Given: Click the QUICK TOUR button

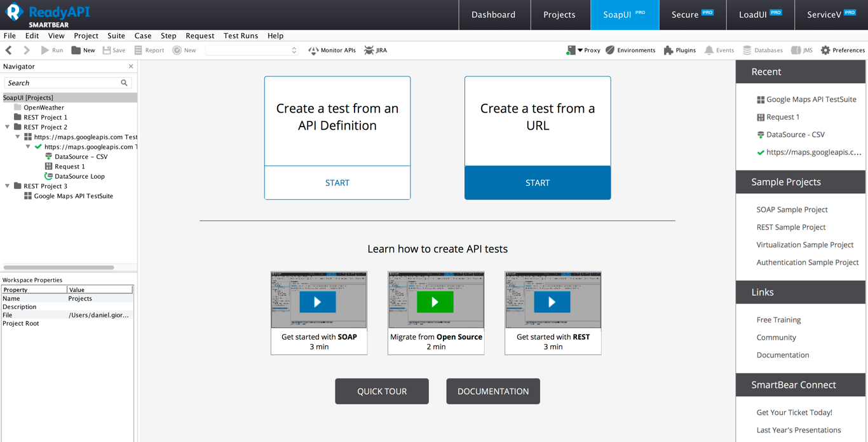Looking at the screenshot, I should (382, 391).
